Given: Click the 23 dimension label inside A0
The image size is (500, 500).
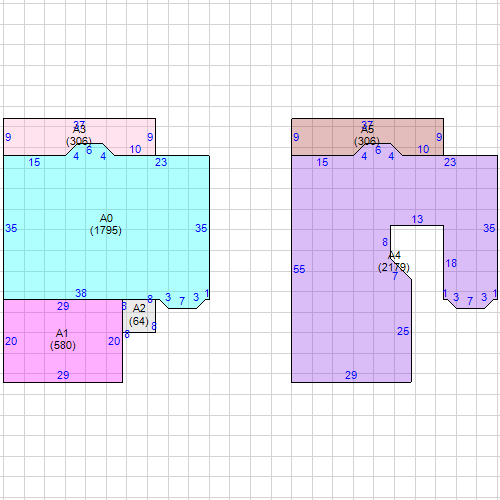Looking at the screenshot, I should (161, 162).
